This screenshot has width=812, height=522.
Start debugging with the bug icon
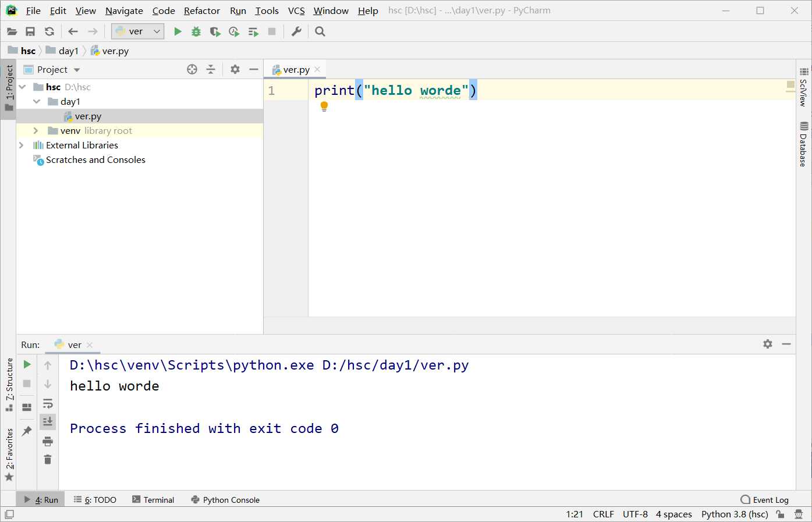coord(196,31)
